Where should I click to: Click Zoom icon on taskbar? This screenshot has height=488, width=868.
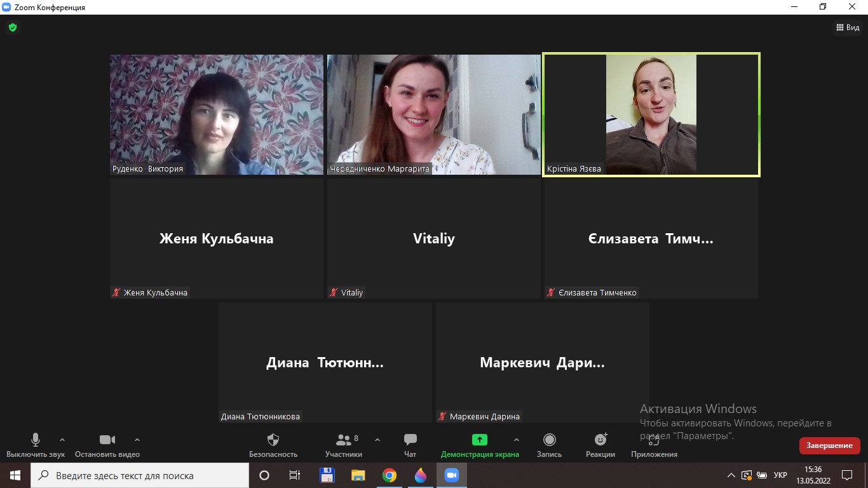point(452,475)
